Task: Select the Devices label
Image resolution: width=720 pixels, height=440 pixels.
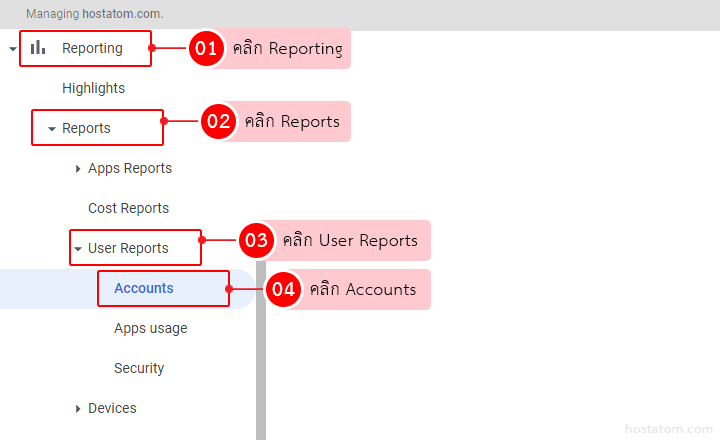Action: coord(112,408)
